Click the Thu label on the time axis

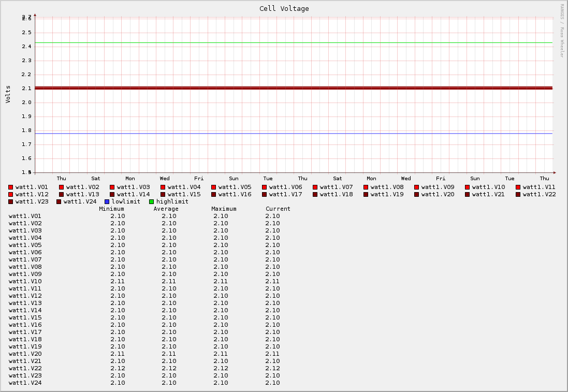pos(61,178)
